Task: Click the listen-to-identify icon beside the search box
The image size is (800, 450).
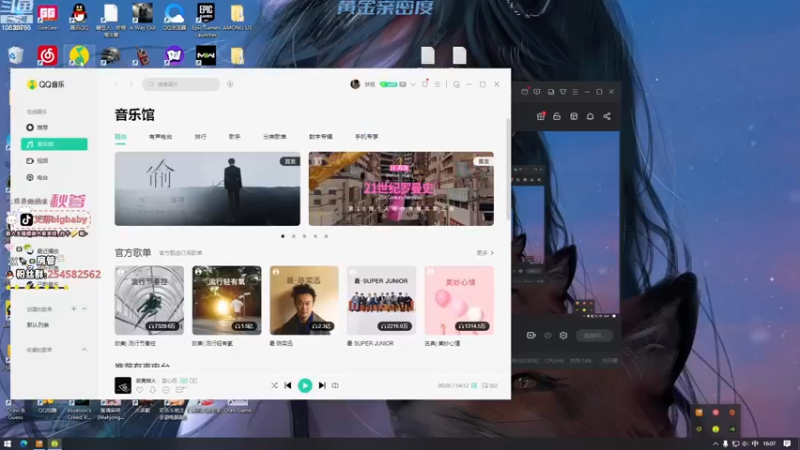Action: pos(230,84)
